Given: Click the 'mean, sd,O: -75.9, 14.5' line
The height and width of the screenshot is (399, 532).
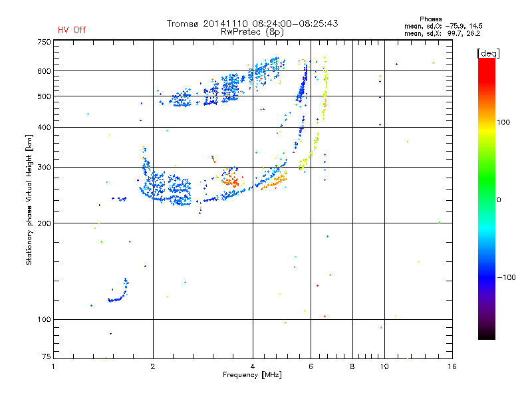Looking at the screenshot, I should click(443, 26).
